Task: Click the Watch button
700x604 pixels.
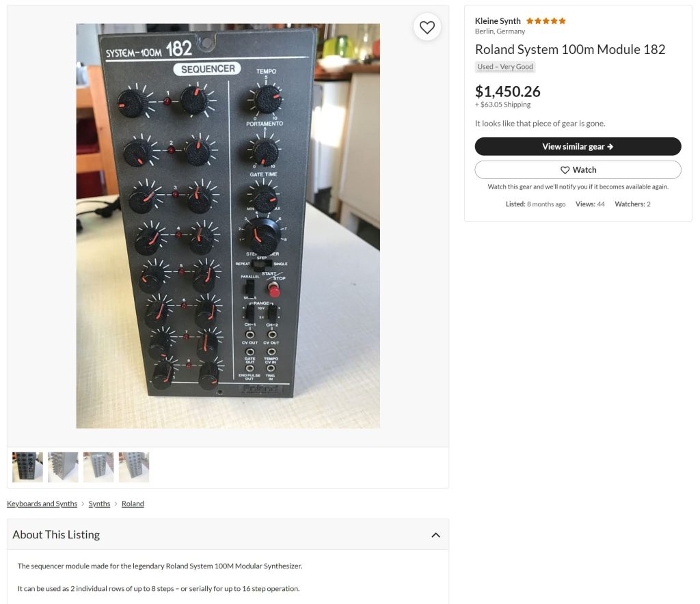Action: pyautogui.click(x=578, y=170)
